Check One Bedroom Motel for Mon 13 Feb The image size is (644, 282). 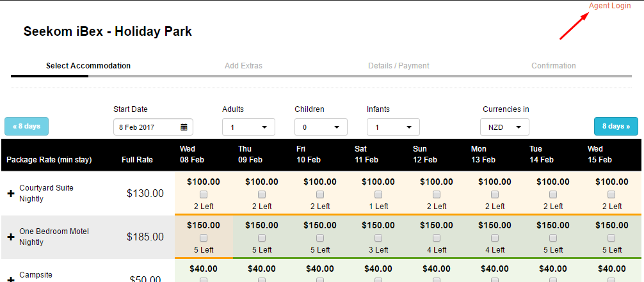[x=495, y=238]
